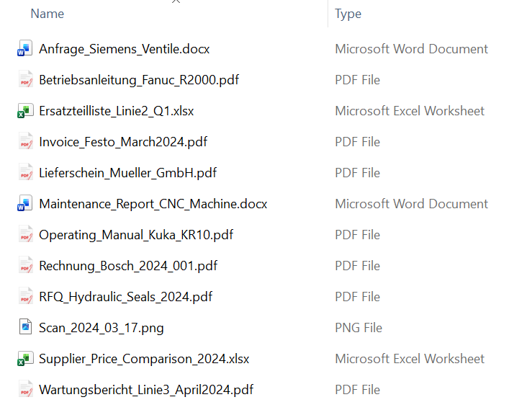Click the PDF icon beside Wartungsbericht_Linie3_April2024.pdf

(25, 389)
